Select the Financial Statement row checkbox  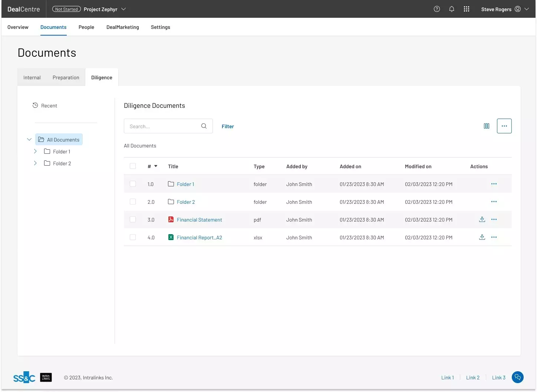[x=133, y=220]
